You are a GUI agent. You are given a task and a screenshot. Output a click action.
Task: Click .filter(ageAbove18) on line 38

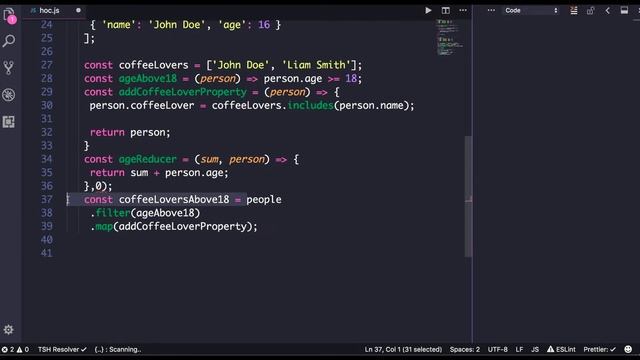(x=145, y=213)
